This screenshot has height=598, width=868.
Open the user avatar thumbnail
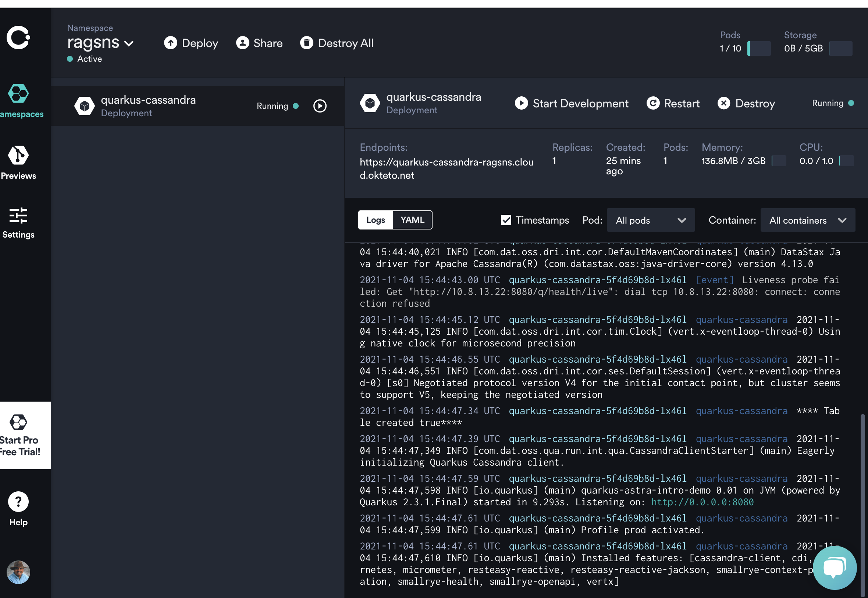18,572
